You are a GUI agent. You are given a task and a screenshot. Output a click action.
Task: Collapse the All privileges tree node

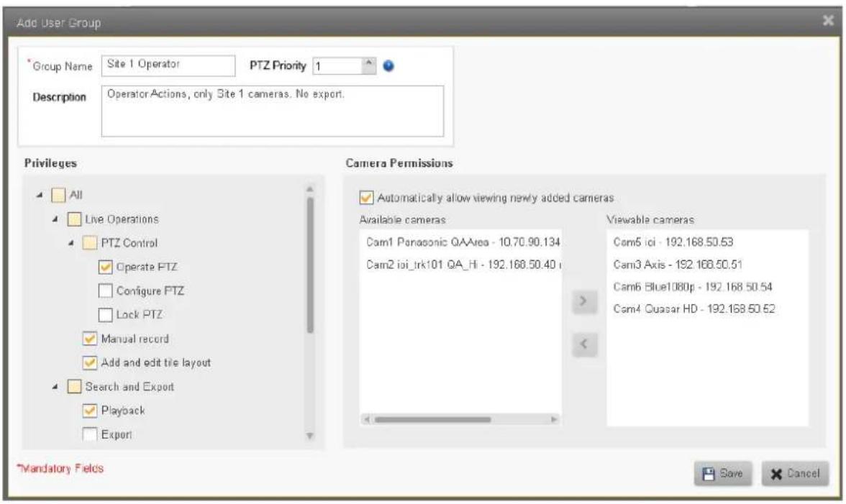[40, 195]
